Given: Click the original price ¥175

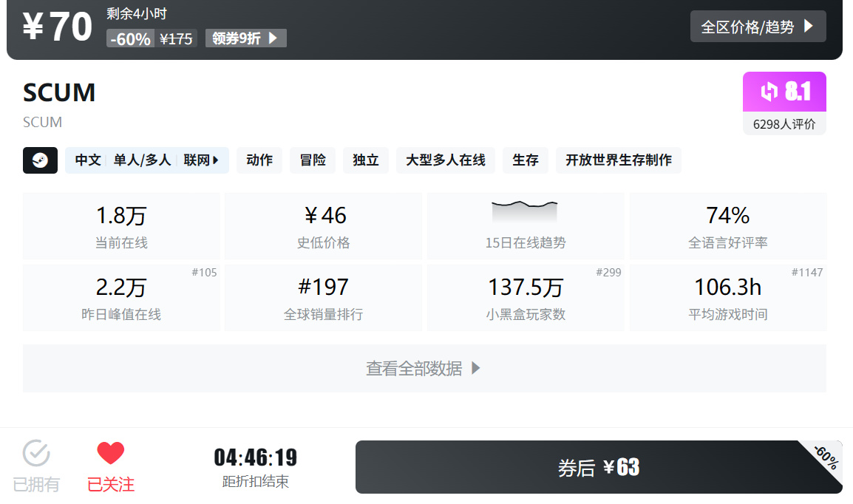Looking at the screenshot, I should pos(176,38).
